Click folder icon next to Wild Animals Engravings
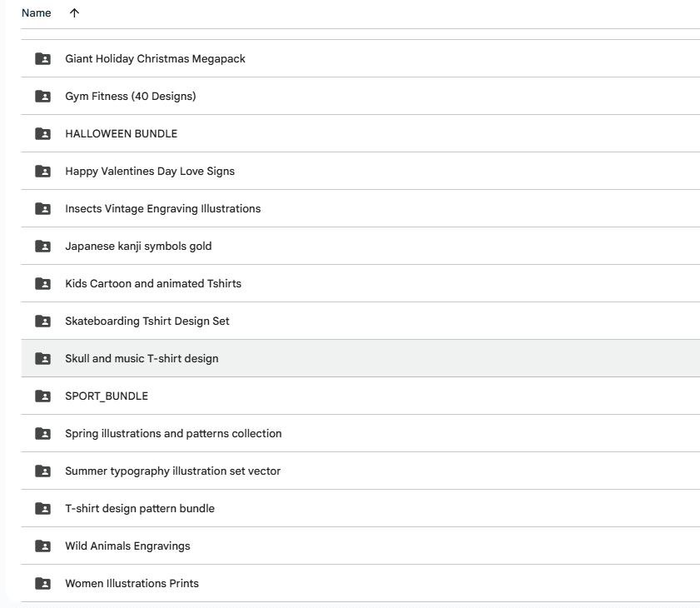The width and height of the screenshot is (700, 608). point(42,546)
